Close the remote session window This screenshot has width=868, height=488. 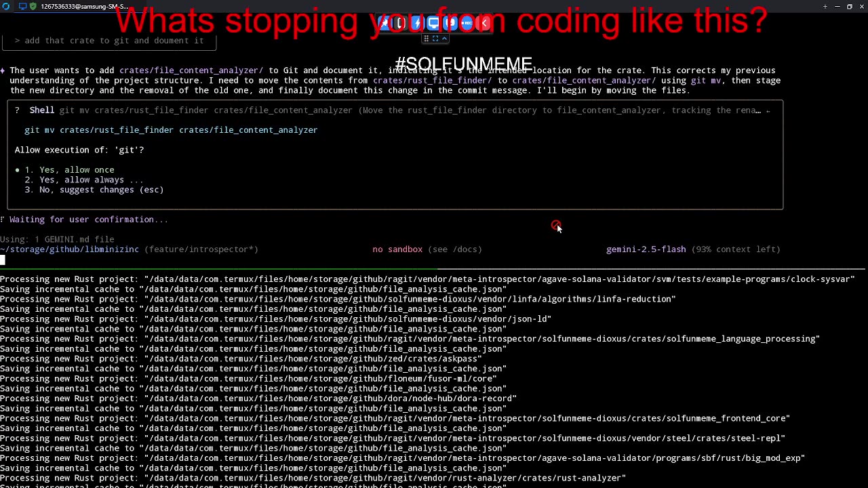pyautogui.click(x=861, y=6)
